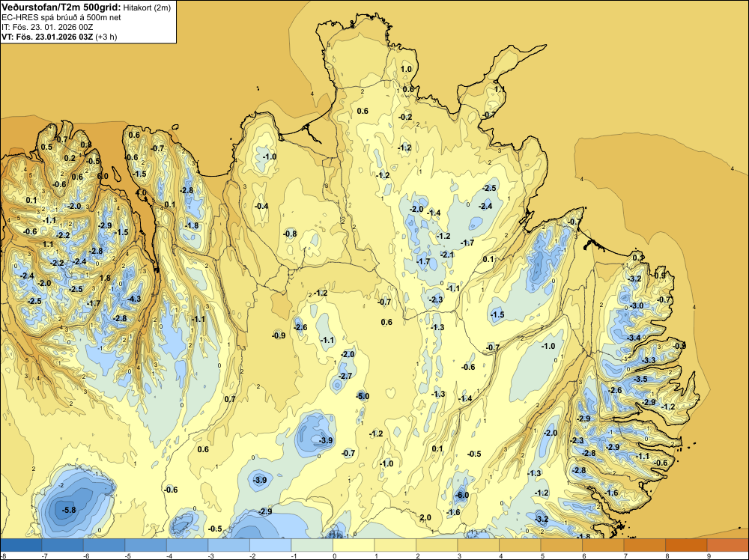Click the '-3.3' temperature value
Viewport: 749px width, 560px height.
coord(649,360)
